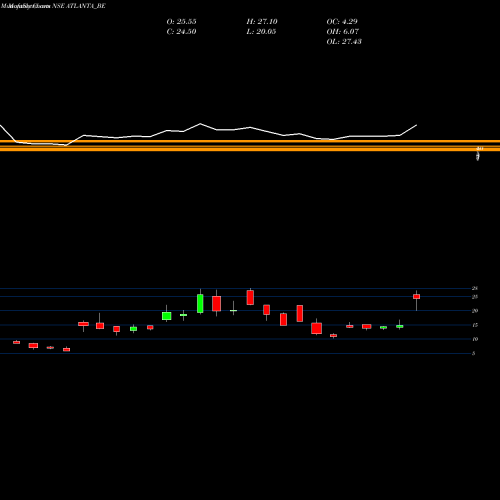
Task: Click the 'OL: 27.43' value
Action: 344,42
